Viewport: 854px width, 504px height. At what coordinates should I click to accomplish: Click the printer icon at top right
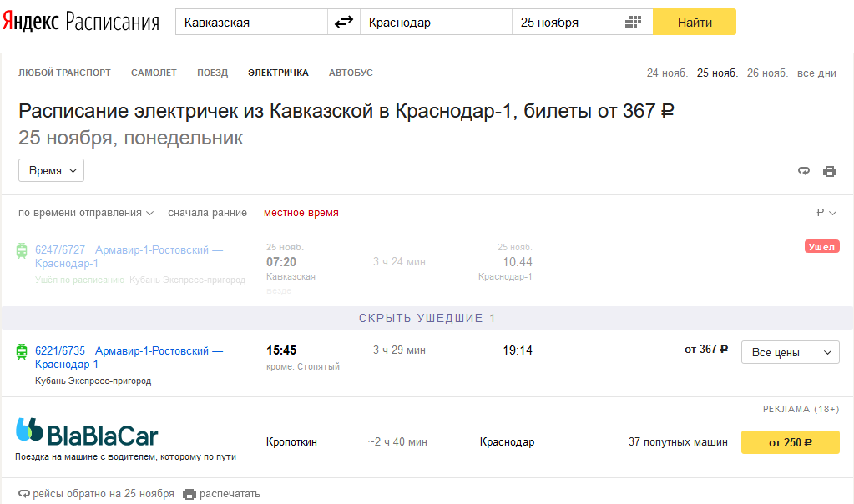point(830,171)
